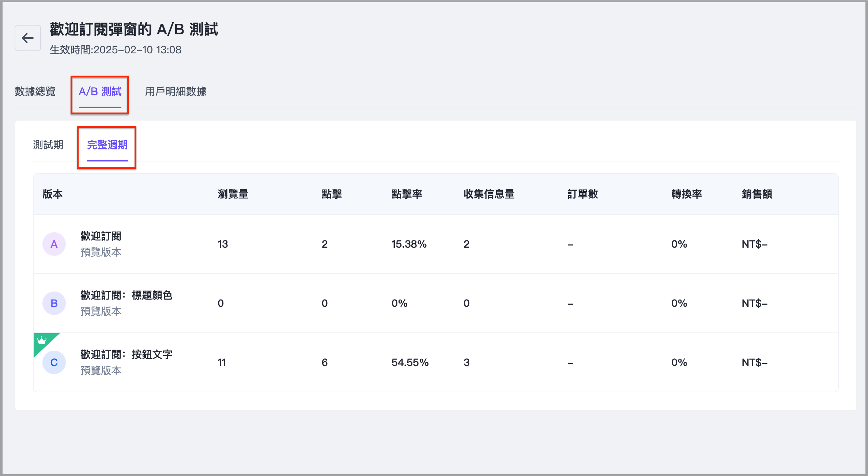Click version name 歡迎訂閱：按鈕文字
Image resolution: width=868 pixels, height=476 pixels.
pyautogui.click(x=126, y=354)
